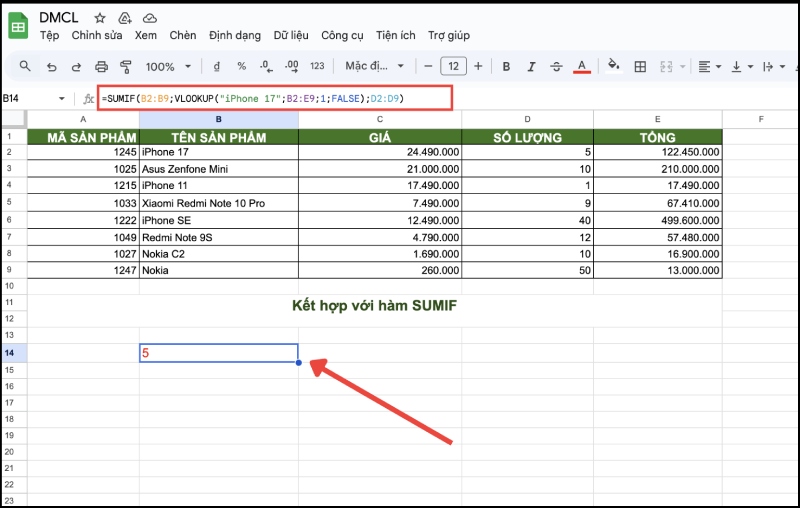Open the Xem menu

point(146,35)
